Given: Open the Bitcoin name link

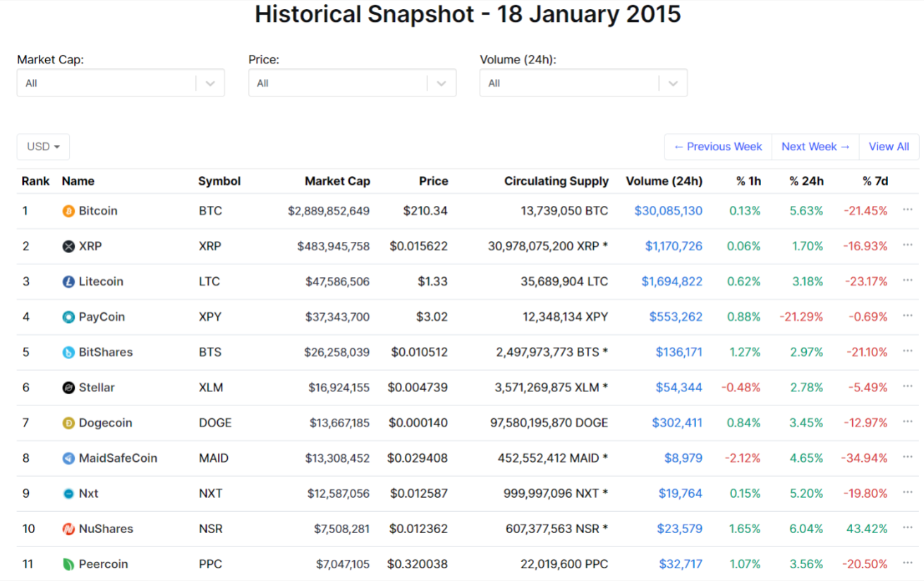Looking at the screenshot, I should coord(98,211).
